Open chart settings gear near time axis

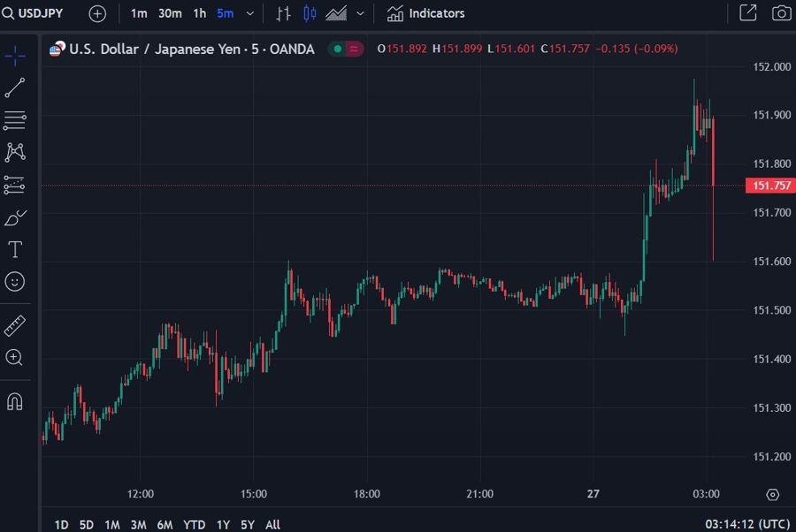773,495
